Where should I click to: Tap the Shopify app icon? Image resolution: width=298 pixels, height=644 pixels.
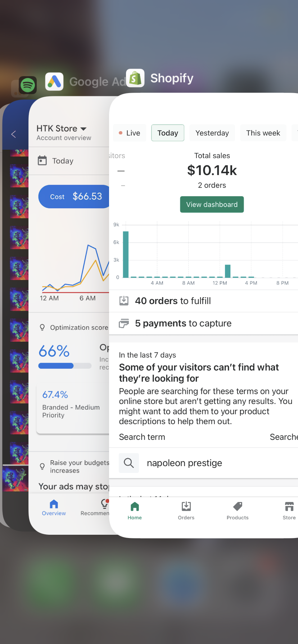click(x=135, y=78)
